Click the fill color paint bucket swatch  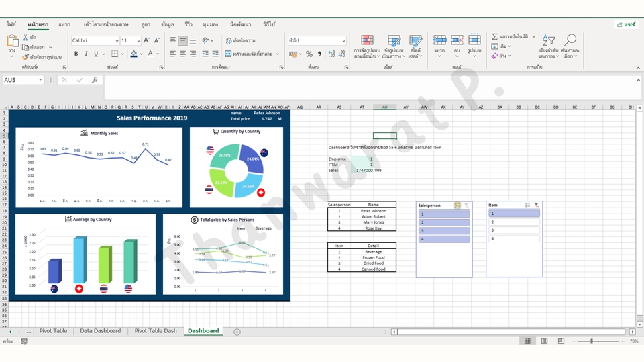tap(134, 54)
